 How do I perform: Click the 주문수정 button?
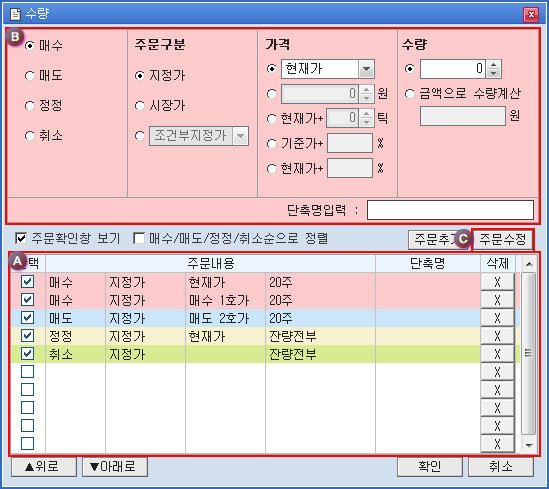503,239
